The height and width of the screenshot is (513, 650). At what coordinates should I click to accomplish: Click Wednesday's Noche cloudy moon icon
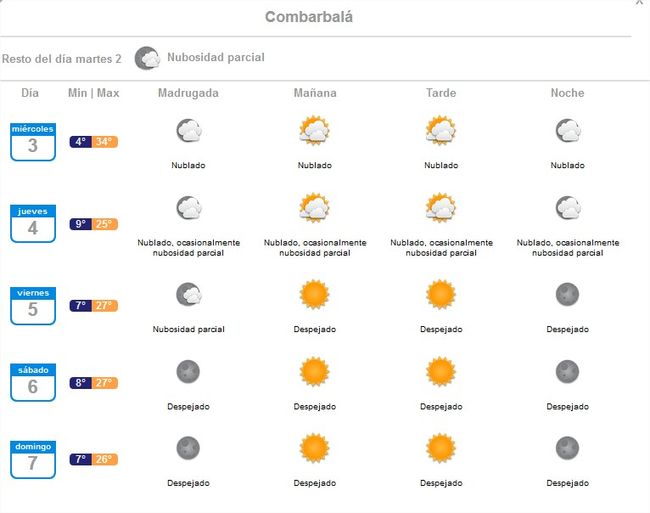point(567,131)
